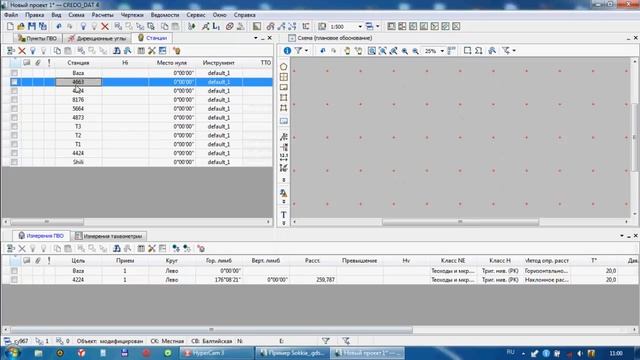Tick the checkbox for station T1
640x360 pixels.
pos(14,144)
